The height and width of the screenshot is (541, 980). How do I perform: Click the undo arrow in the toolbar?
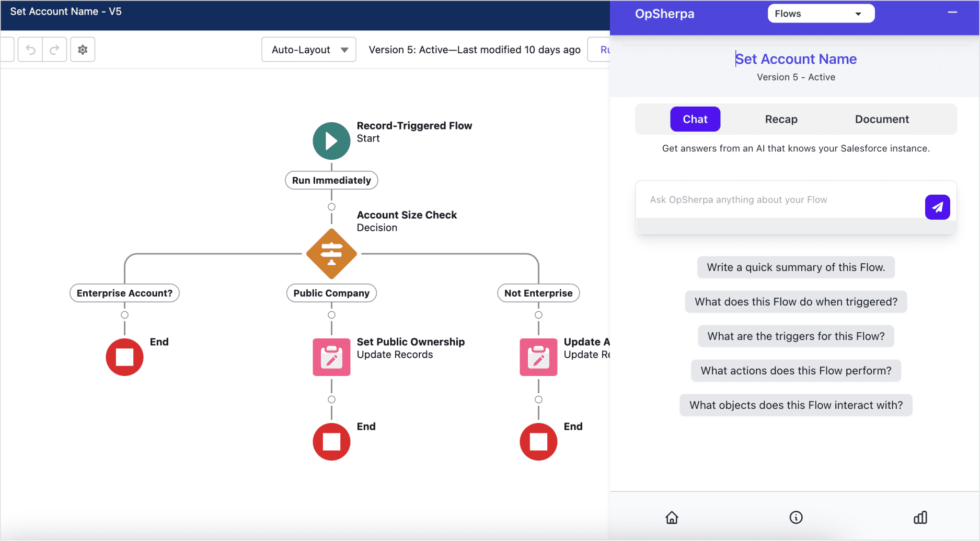30,50
